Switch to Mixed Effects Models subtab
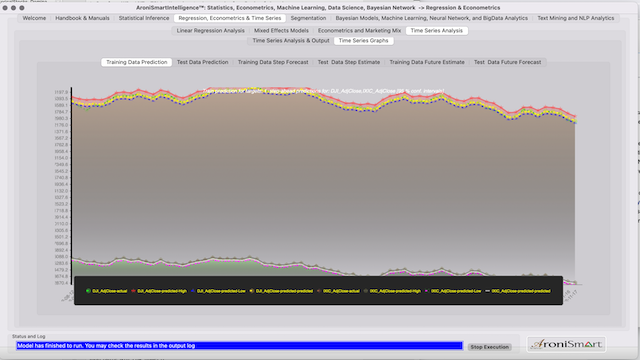Screen dimensions: 640x360 (x=281, y=31)
